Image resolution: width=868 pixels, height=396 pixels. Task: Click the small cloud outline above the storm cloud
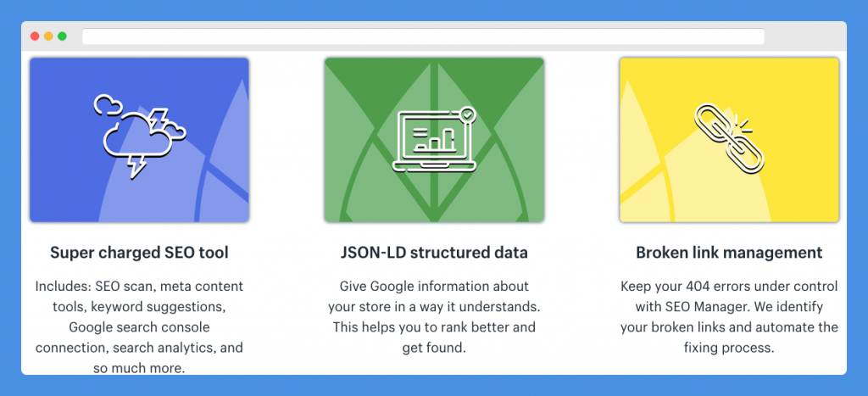coord(108,104)
